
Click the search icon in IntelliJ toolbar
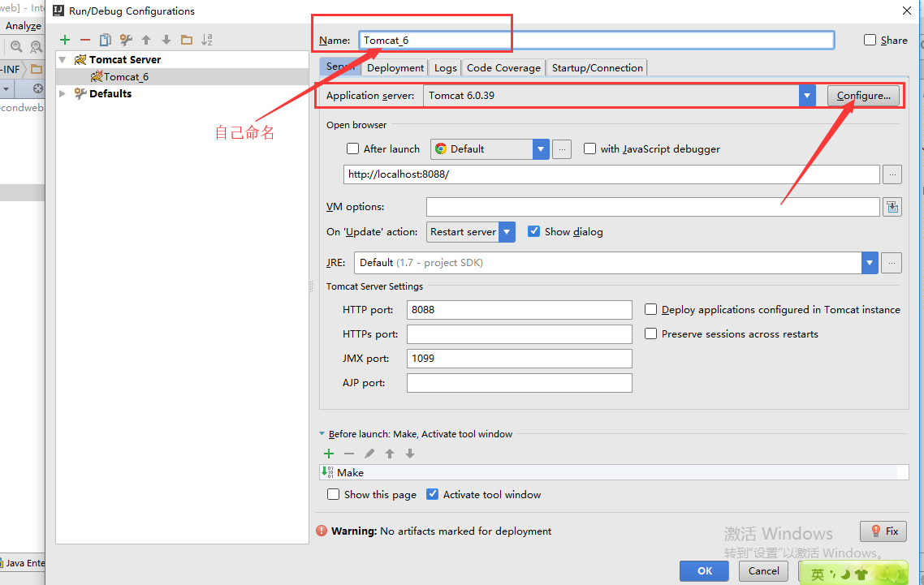(16, 46)
